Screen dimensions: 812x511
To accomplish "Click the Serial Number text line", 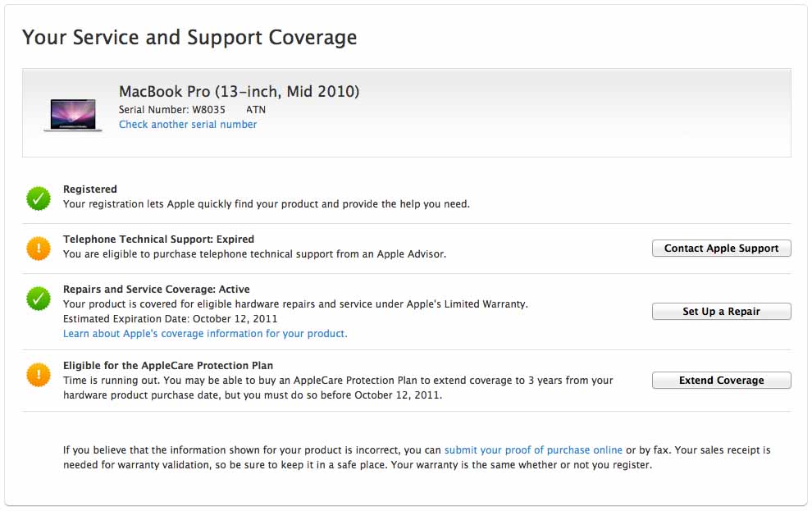I will [x=192, y=110].
